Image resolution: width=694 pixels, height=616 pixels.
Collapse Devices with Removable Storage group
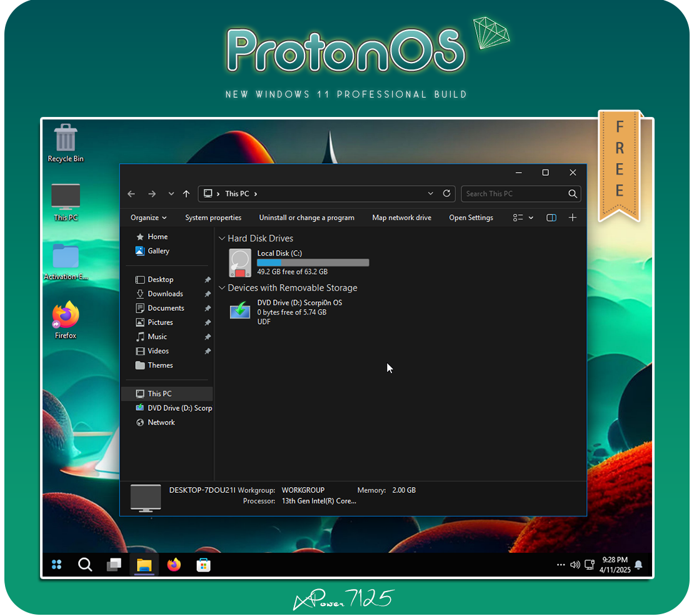pyautogui.click(x=222, y=288)
